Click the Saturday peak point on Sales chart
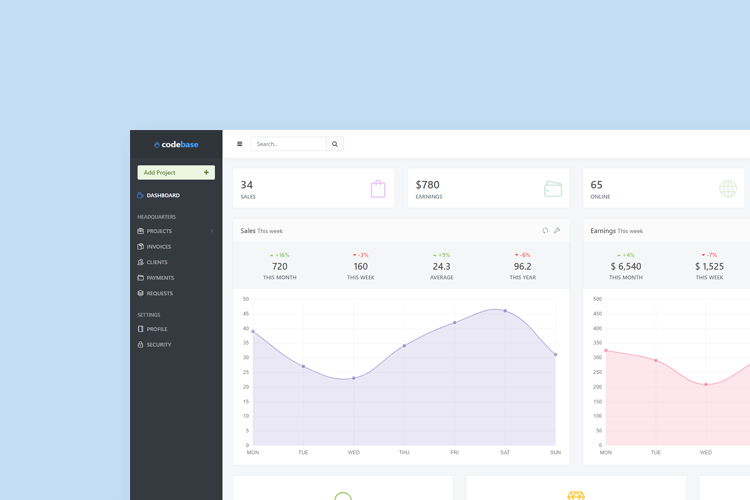The height and width of the screenshot is (500, 750). (x=505, y=311)
